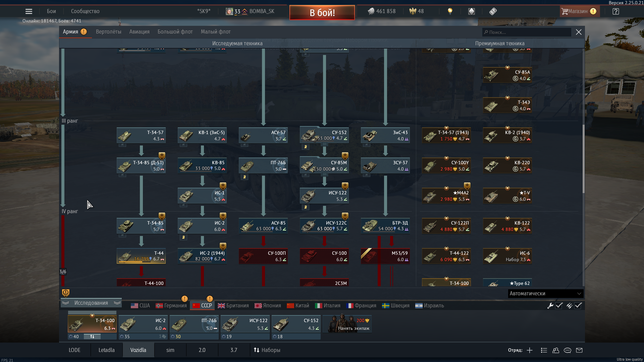Open the ticket items icon in top bar
The width and height of the screenshot is (644, 362).
pyautogui.click(x=493, y=11)
